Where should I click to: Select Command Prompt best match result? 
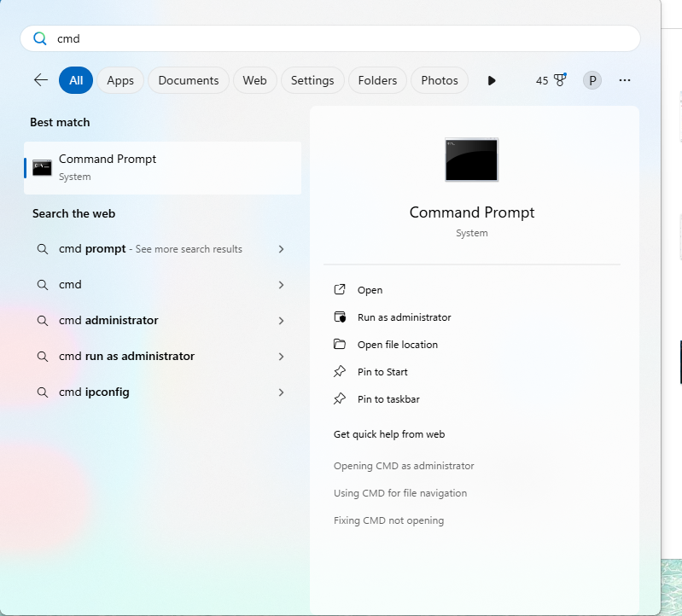[x=162, y=167]
